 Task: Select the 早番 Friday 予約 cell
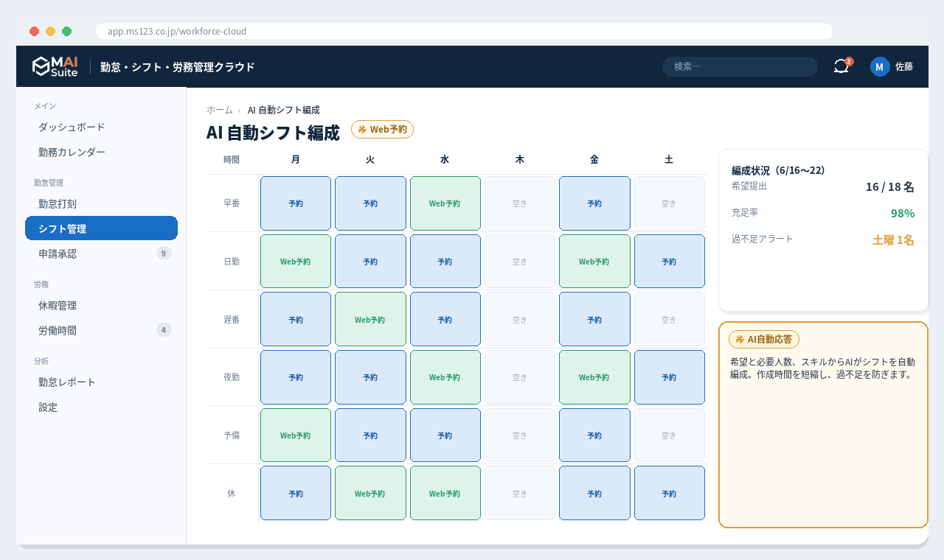tap(594, 203)
